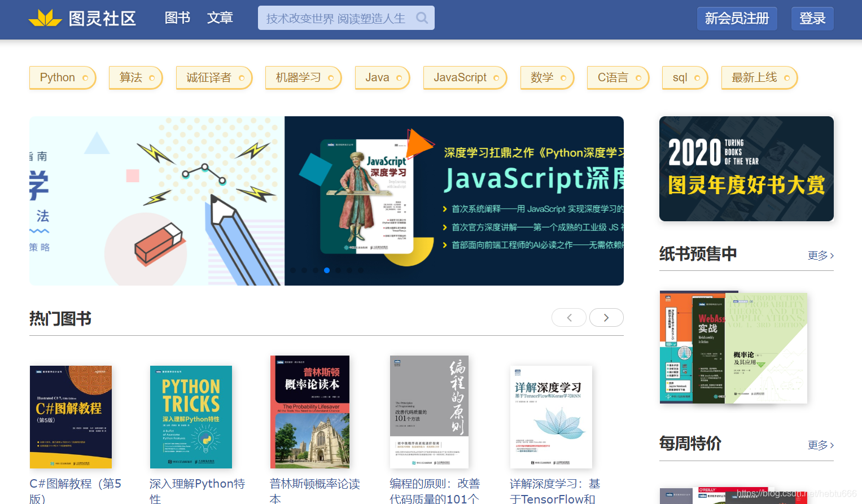This screenshot has height=504, width=862.
Task: Select the Python tag
Action: click(63, 78)
